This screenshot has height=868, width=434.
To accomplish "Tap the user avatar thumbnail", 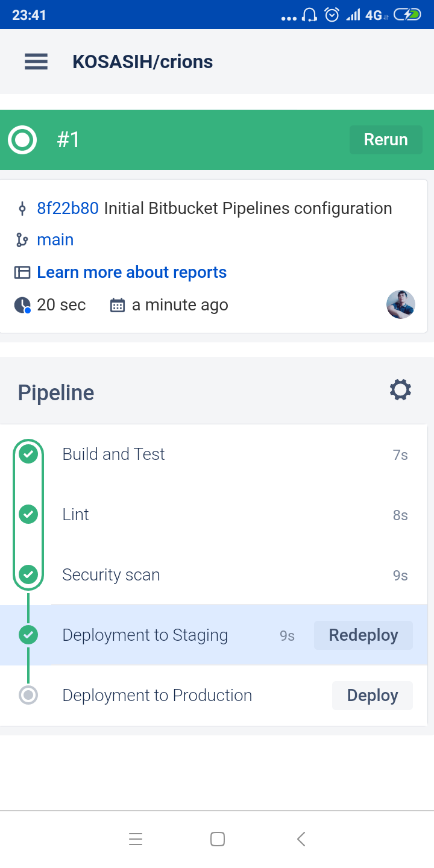I will [x=400, y=304].
